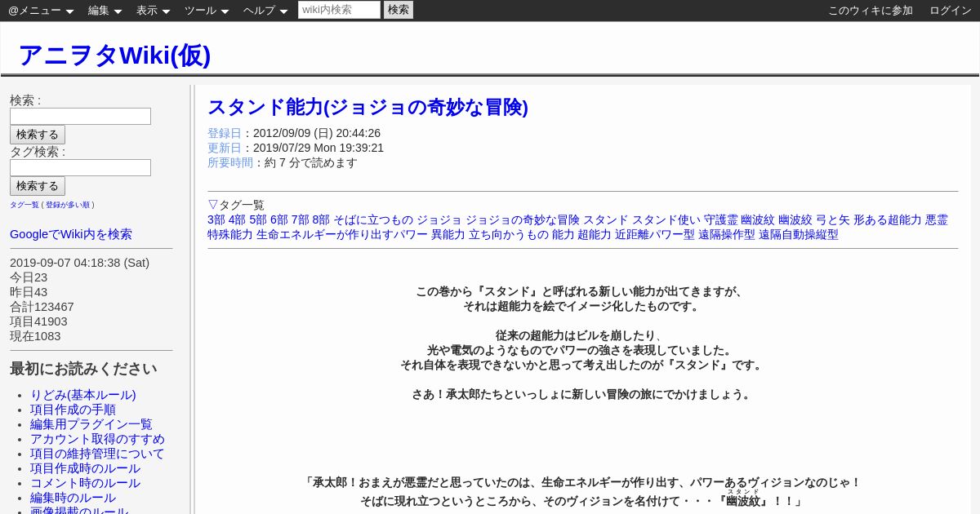Open the 特殊能力 tag
Viewport: 980px width, 514px height.
pos(230,234)
